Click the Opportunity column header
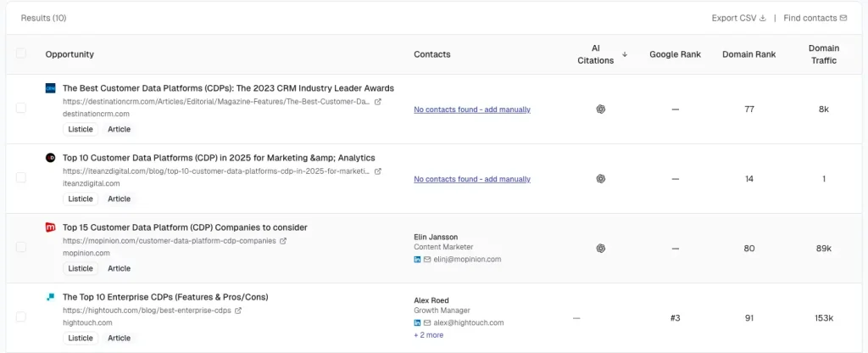The height and width of the screenshot is (353, 868). click(x=70, y=54)
